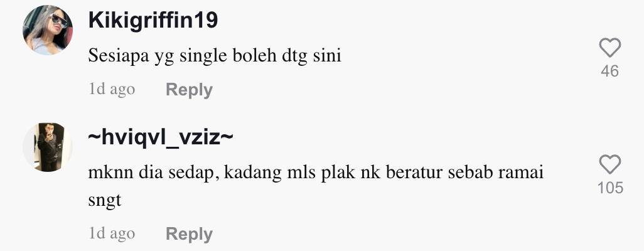This screenshot has width=644, height=251.
Task: Reply to the comment about mknn dia sedap
Action: [189, 234]
